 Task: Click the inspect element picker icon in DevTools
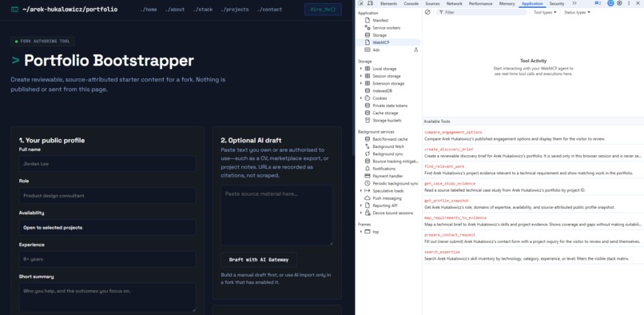[x=360, y=3]
